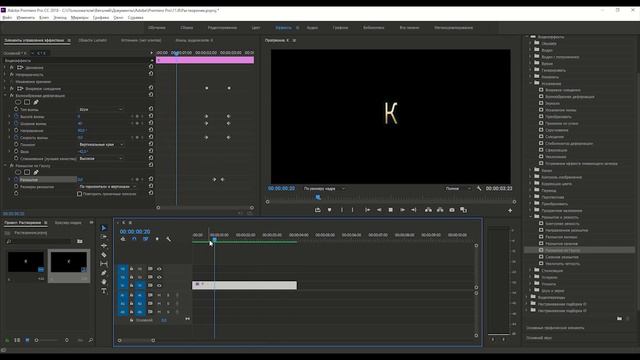Toggle Snap magnet in timeline header
Screen dimensions: 640x360
coord(134,239)
